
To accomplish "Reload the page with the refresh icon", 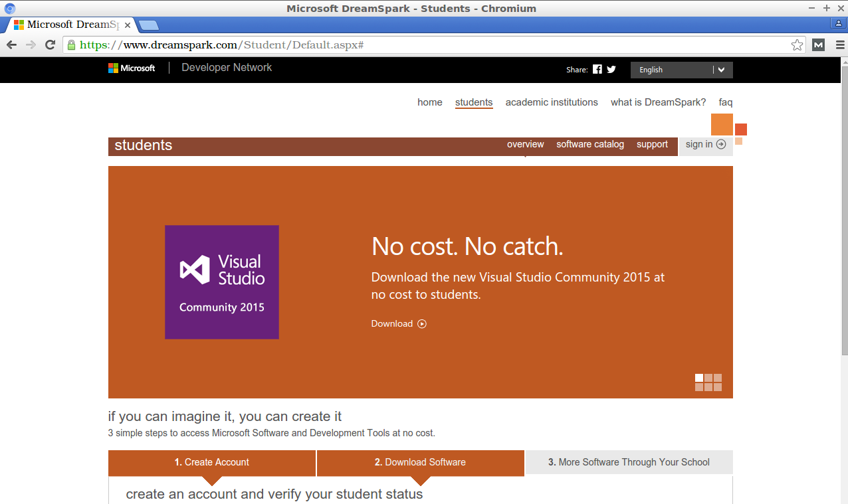I will [x=50, y=44].
